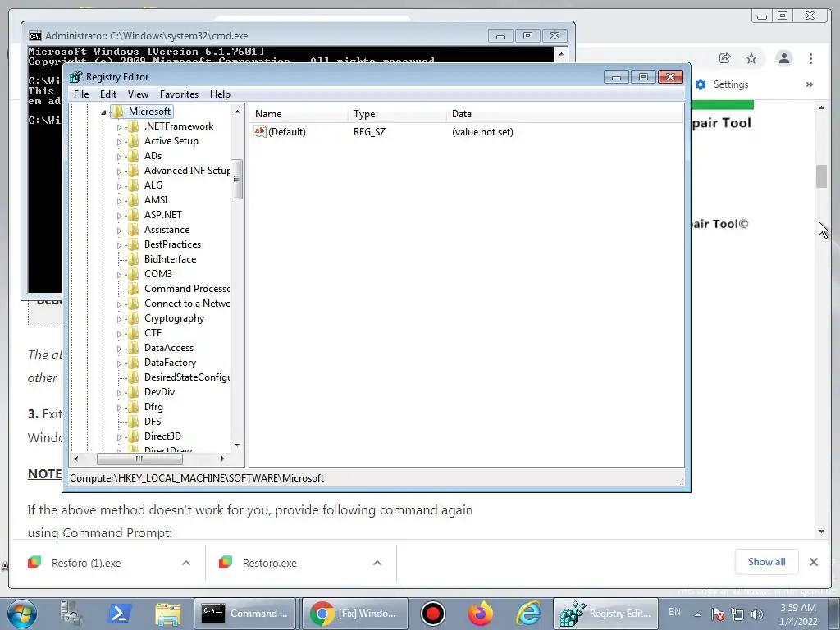Viewport: 840px width, 630px height.
Task: Open the File menu in Registry Editor
Action: coord(81,94)
